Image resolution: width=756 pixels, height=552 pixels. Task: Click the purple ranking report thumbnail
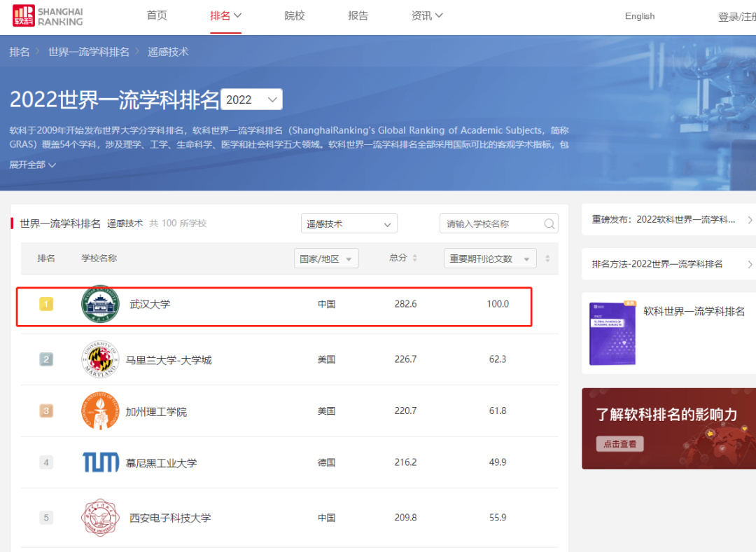[612, 333]
